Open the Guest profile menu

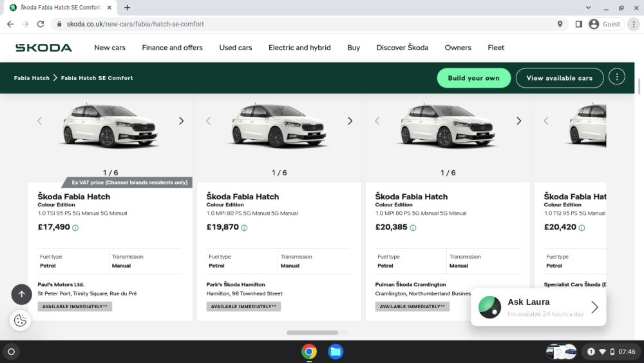pos(605,25)
